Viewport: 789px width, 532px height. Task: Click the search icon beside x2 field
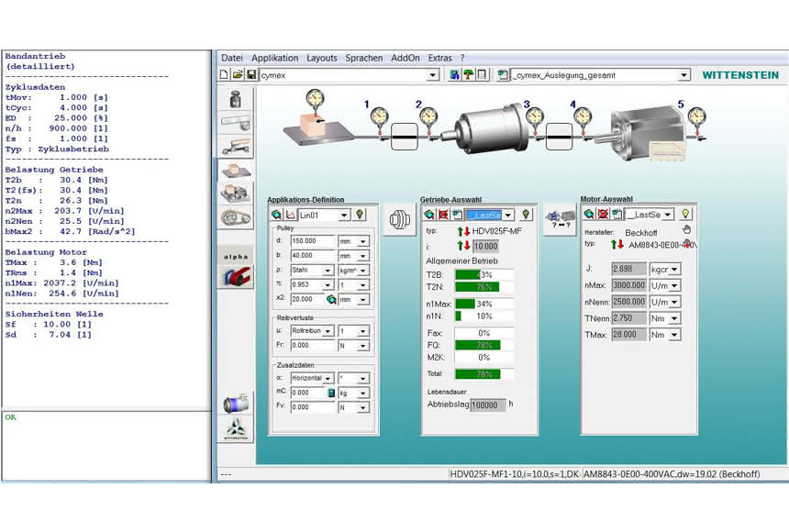[x=331, y=299]
